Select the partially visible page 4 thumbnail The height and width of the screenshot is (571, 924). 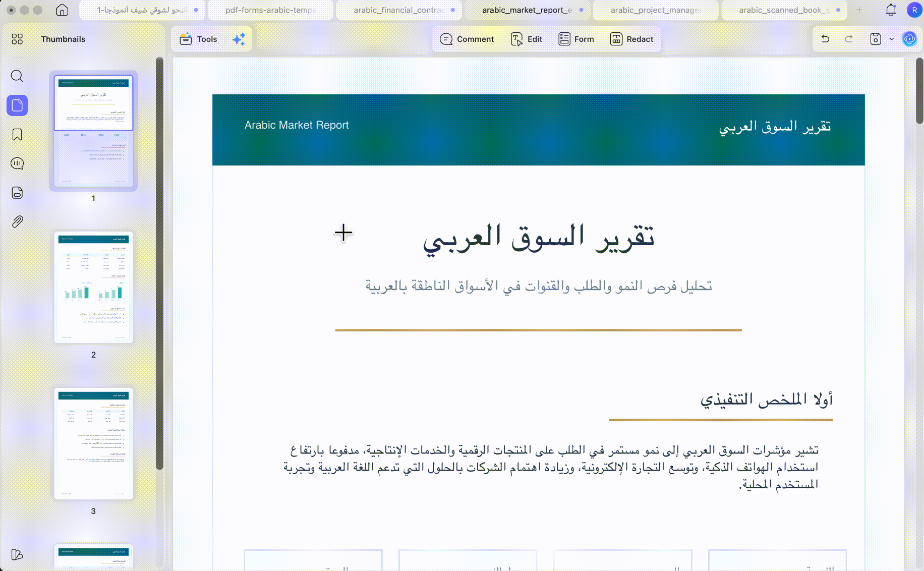(93, 557)
